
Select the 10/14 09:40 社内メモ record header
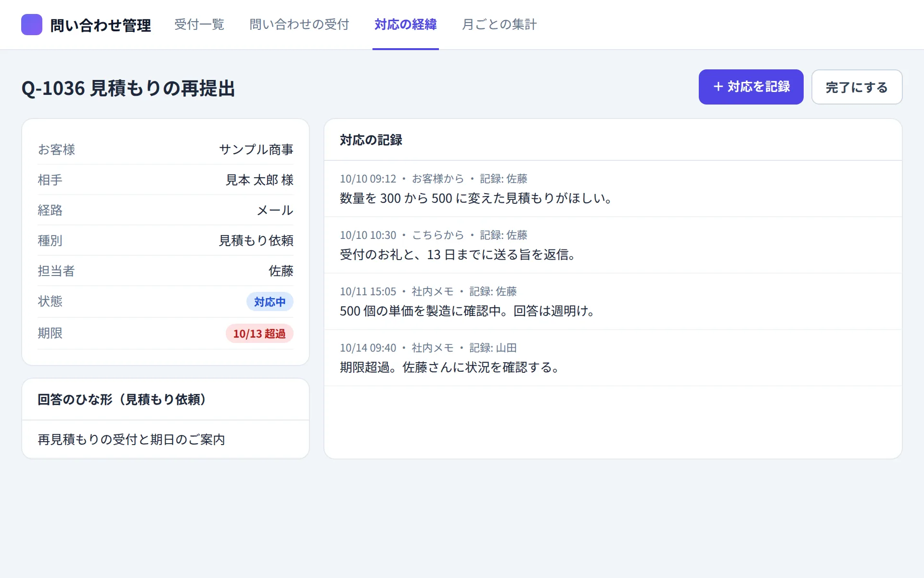point(428,348)
